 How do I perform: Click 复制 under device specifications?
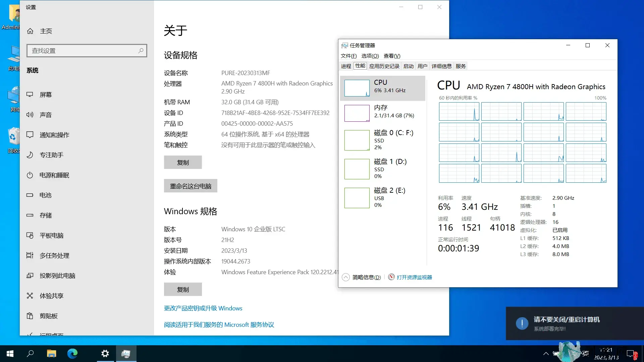(183, 162)
